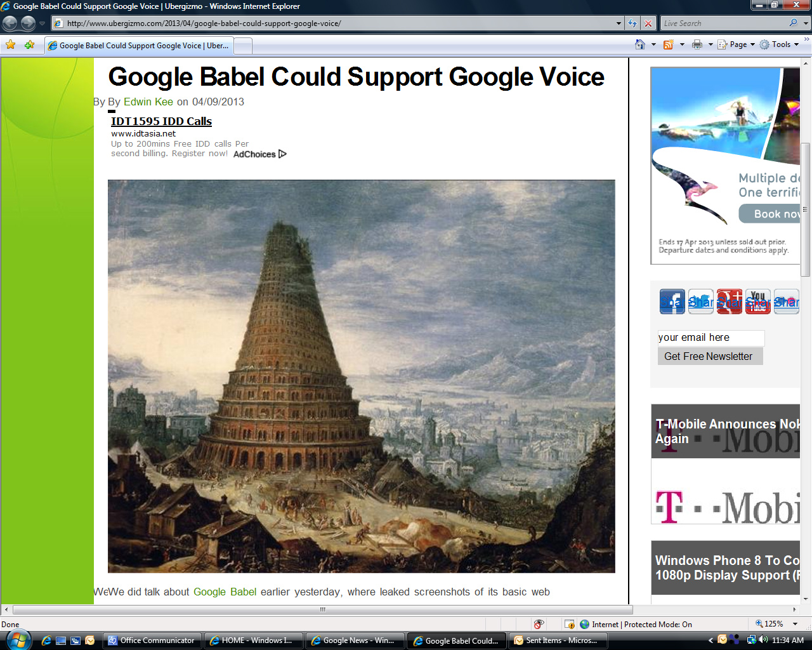Open a new blank tab

coord(244,46)
